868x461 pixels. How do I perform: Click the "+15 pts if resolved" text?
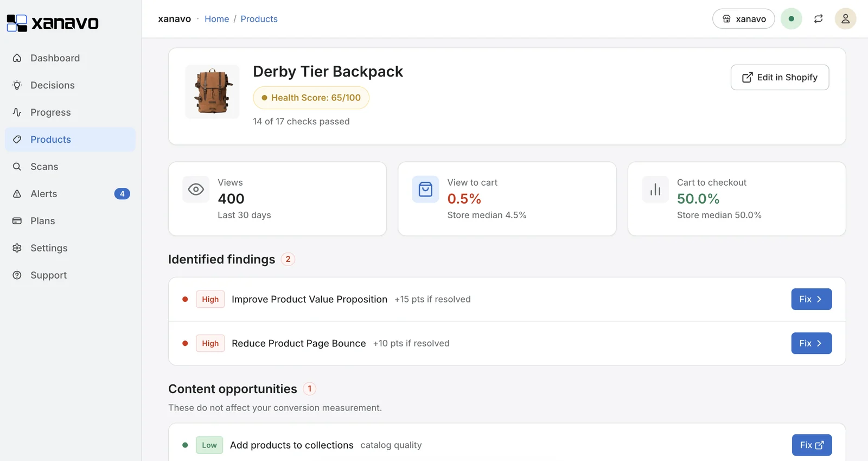(432, 299)
